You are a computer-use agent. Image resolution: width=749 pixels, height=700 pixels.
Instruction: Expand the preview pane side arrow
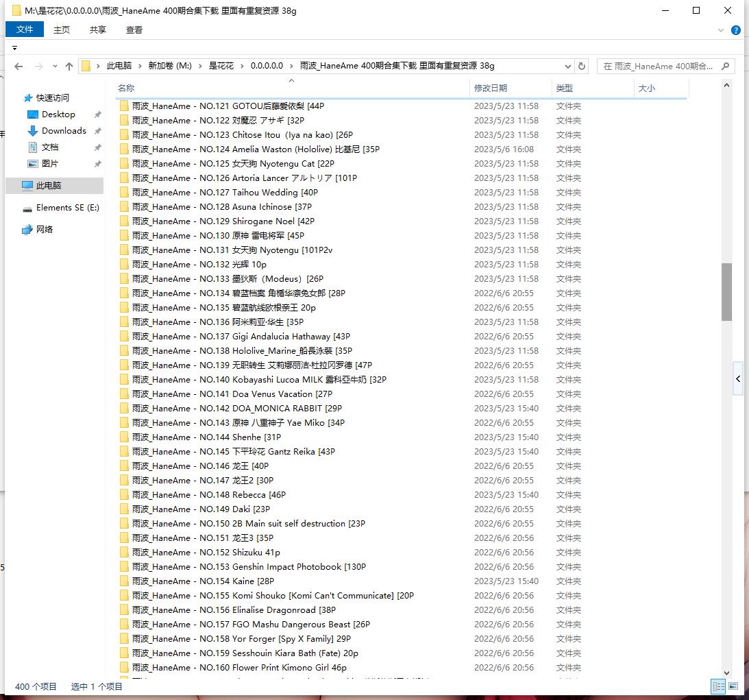[x=738, y=379]
